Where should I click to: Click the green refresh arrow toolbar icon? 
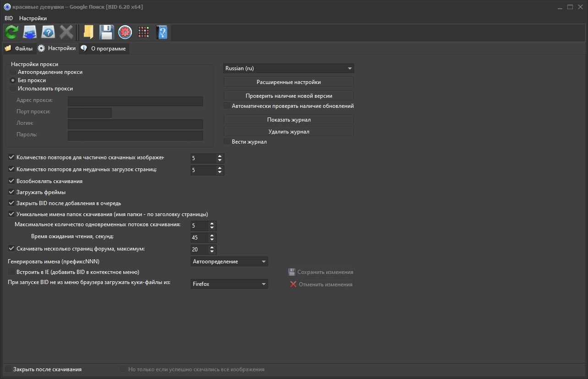pyautogui.click(x=11, y=32)
